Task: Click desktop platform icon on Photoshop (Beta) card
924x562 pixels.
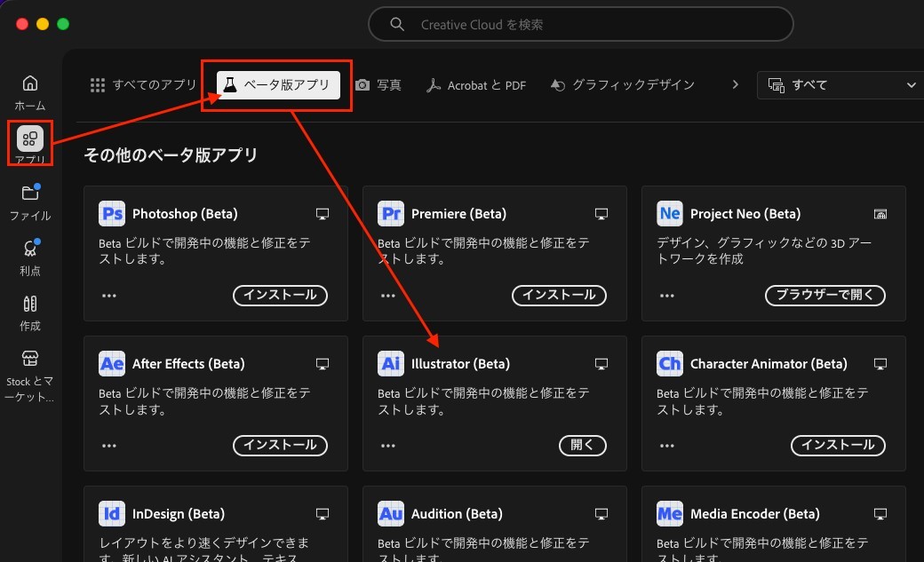Action: (x=323, y=214)
